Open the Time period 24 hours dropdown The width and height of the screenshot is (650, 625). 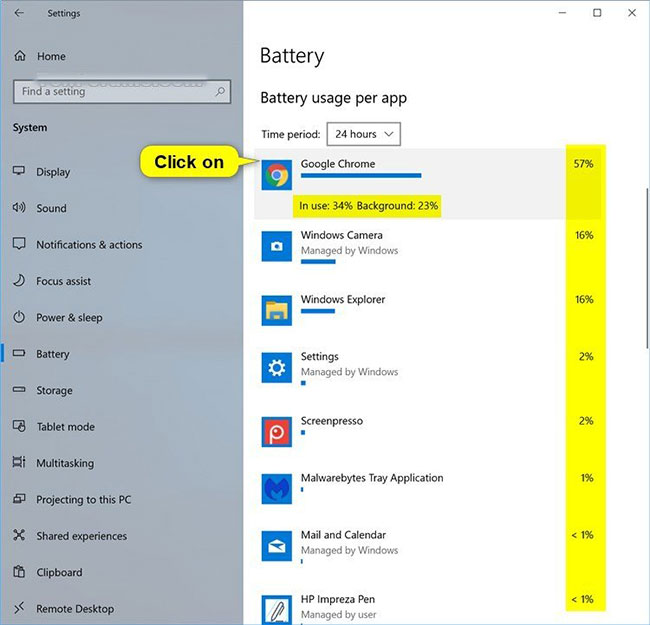(x=364, y=134)
